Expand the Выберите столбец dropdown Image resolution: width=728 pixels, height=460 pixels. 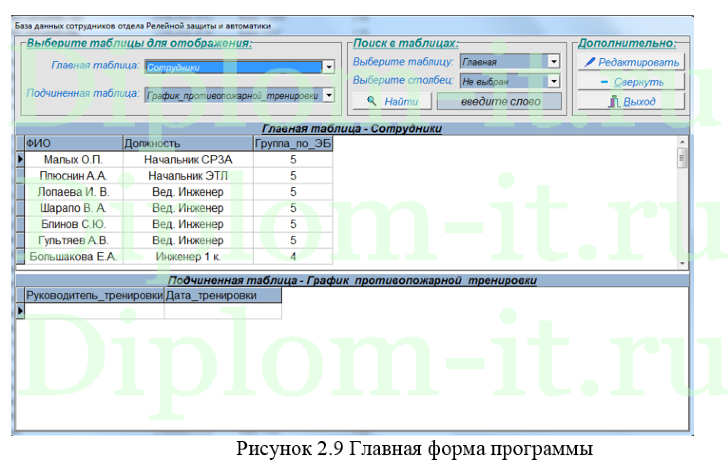point(554,81)
